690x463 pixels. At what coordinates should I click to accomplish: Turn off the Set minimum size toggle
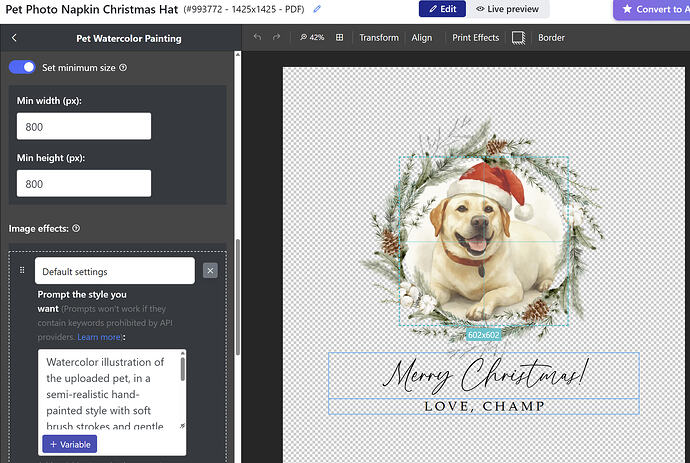tap(22, 67)
